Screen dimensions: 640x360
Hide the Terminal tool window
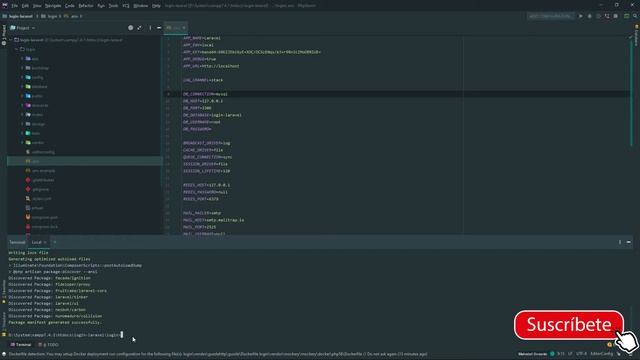pyautogui.click(x=629, y=242)
